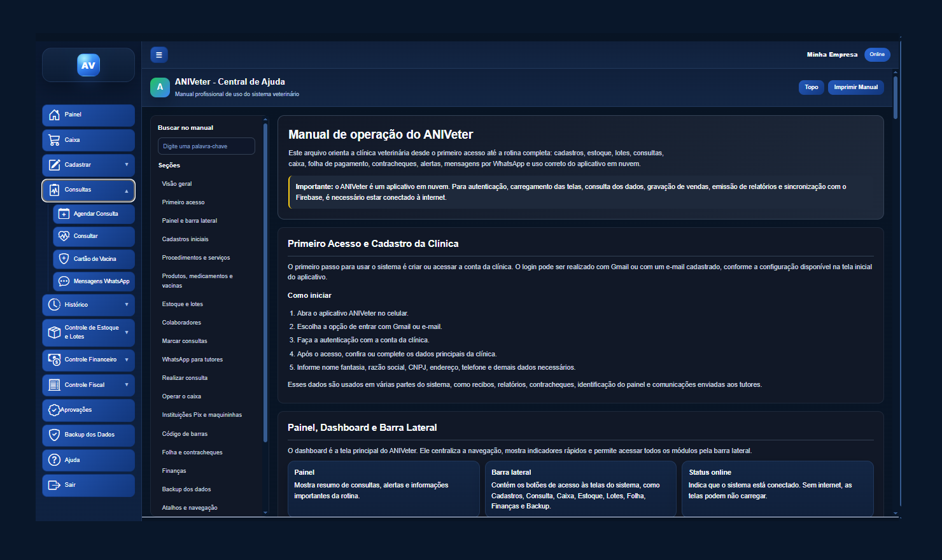Click the main page vertical scrollbar thumb
Viewport: 942px width, 560px height.
[x=896, y=98]
